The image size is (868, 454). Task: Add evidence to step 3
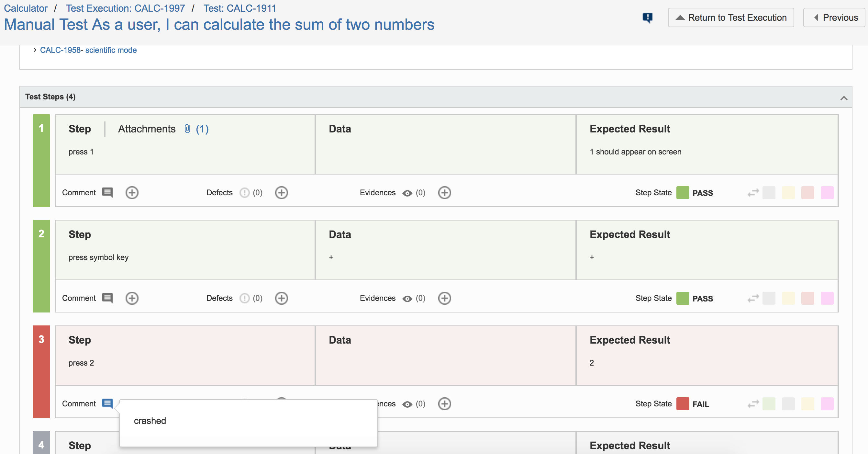click(x=444, y=404)
